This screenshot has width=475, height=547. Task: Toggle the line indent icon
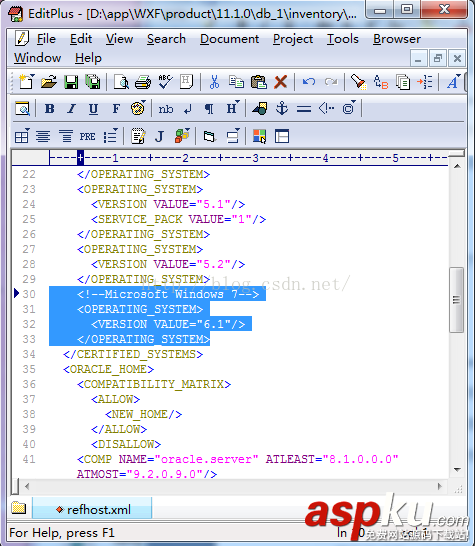pos(425,82)
